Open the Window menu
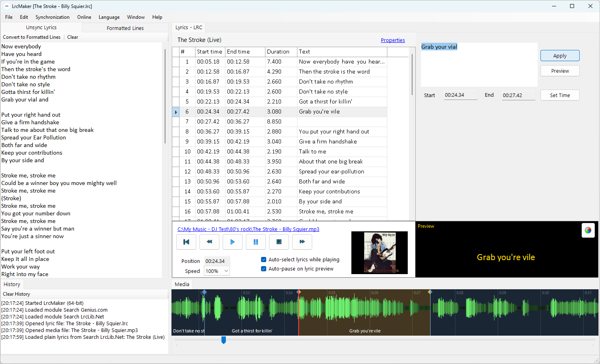The height and width of the screenshot is (364, 600). (x=136, y=17)
